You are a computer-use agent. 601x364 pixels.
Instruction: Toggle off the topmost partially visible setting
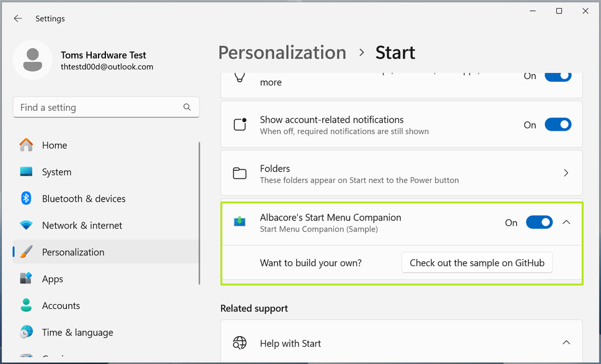[558, 76]
